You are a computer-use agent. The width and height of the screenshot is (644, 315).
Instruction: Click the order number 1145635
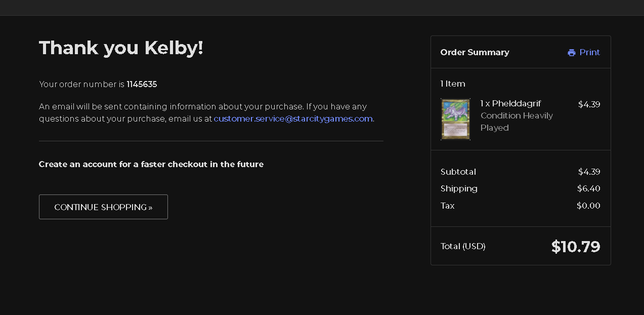(x=142, y=84)
